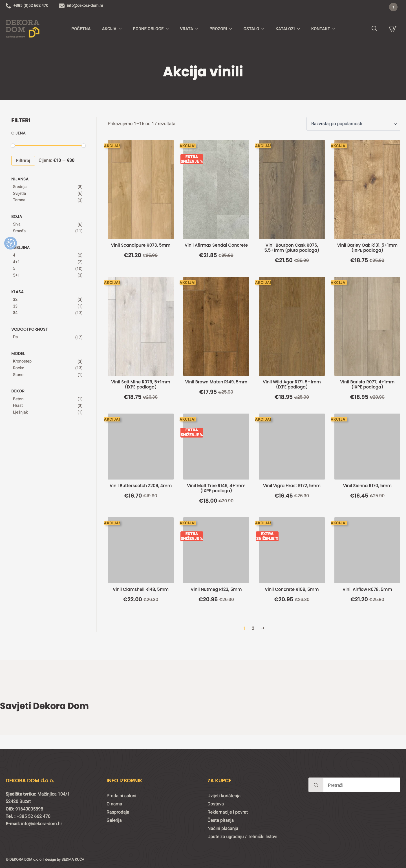Screen dimensions: 406x868
Task: Click the Filtriraj button
Action: tap(23, 160)
